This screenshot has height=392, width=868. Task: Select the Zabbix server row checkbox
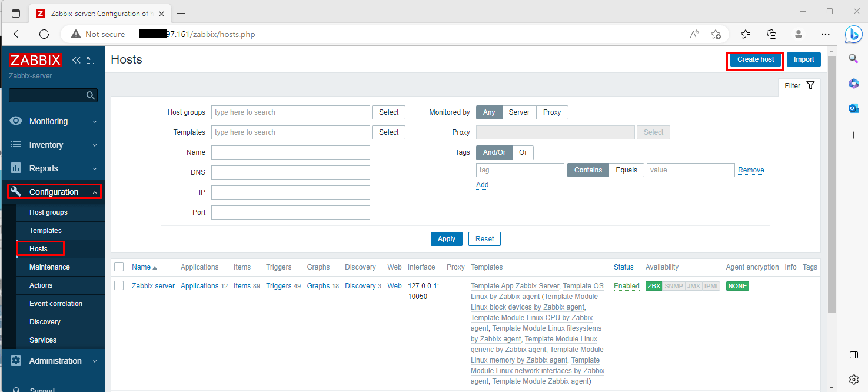click(118, 285)
